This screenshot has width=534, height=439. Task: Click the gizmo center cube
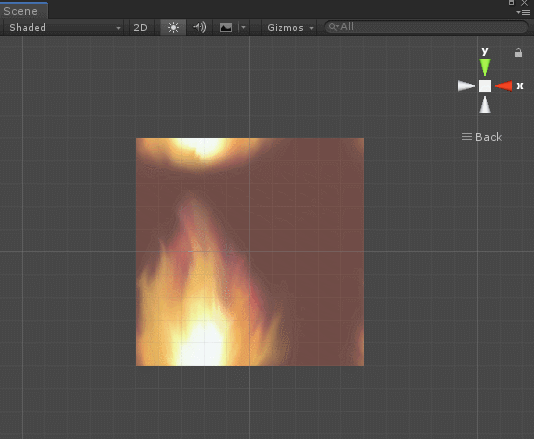tap(485, 86)
